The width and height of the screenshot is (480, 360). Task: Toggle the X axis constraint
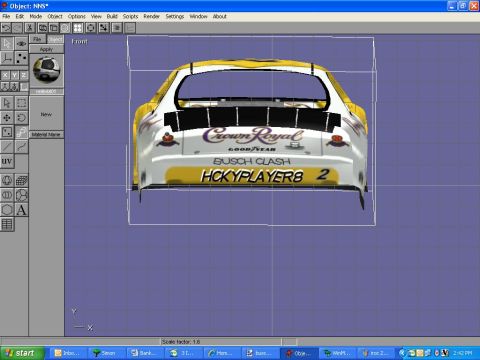pos(5,75)
